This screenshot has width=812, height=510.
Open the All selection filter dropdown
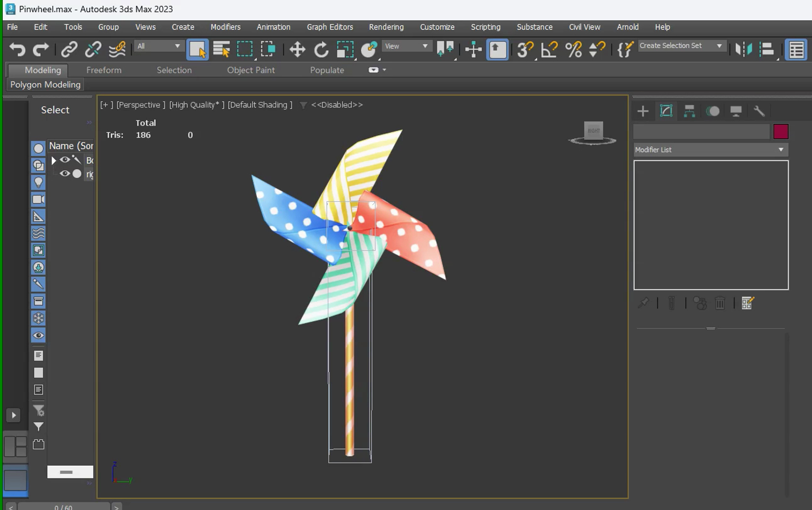click(158, 46)
